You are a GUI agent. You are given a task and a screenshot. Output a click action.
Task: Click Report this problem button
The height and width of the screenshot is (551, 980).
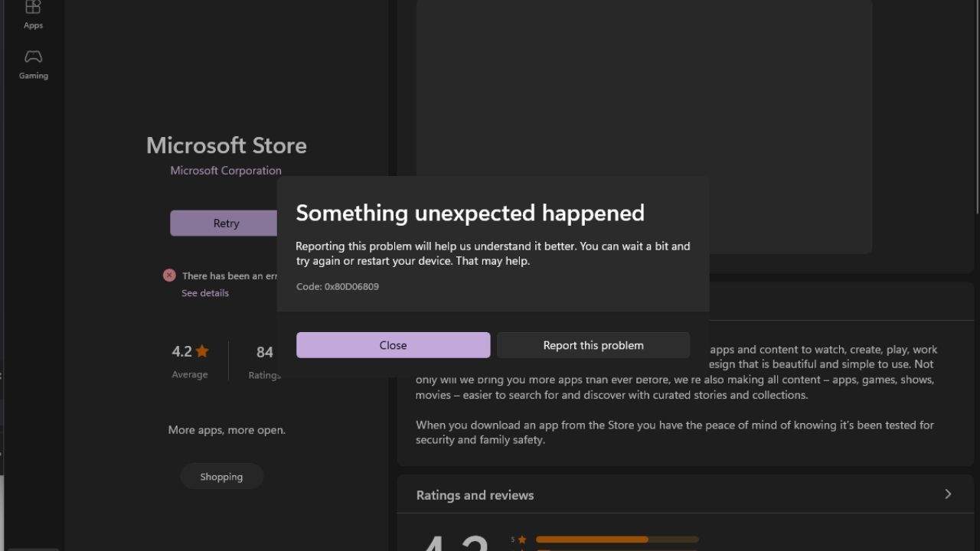pos(593,345)
